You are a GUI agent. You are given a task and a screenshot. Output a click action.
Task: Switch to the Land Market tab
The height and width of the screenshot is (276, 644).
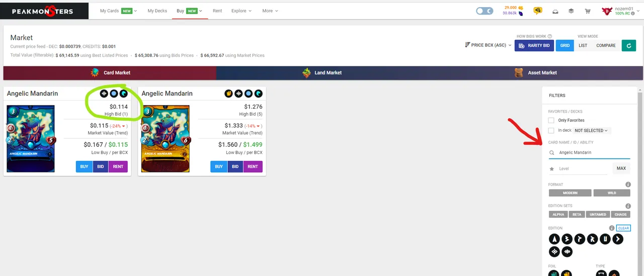[x=321, y=72]
